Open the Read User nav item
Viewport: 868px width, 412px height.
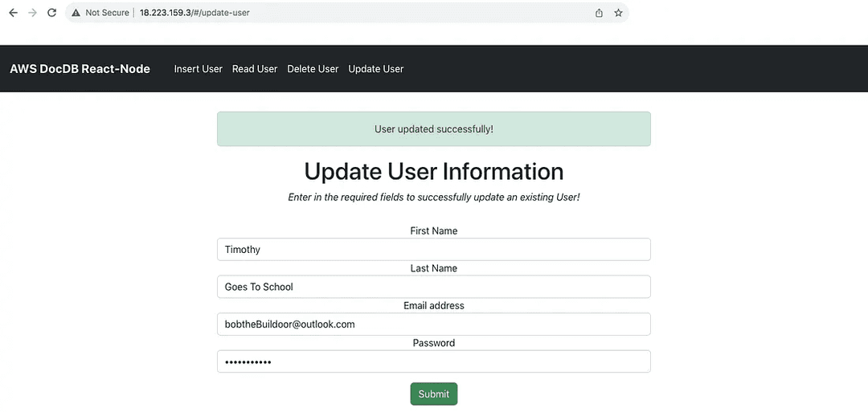tap(255, 69)
